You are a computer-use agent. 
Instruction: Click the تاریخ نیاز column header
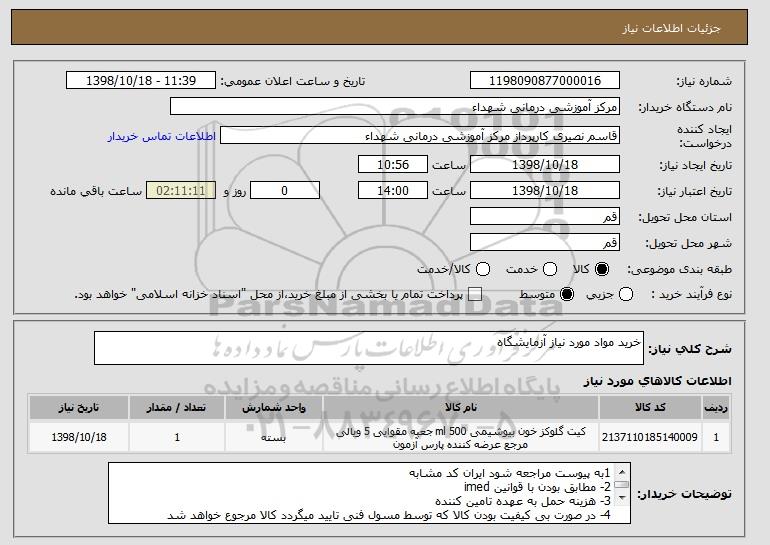tap(79, 408)
